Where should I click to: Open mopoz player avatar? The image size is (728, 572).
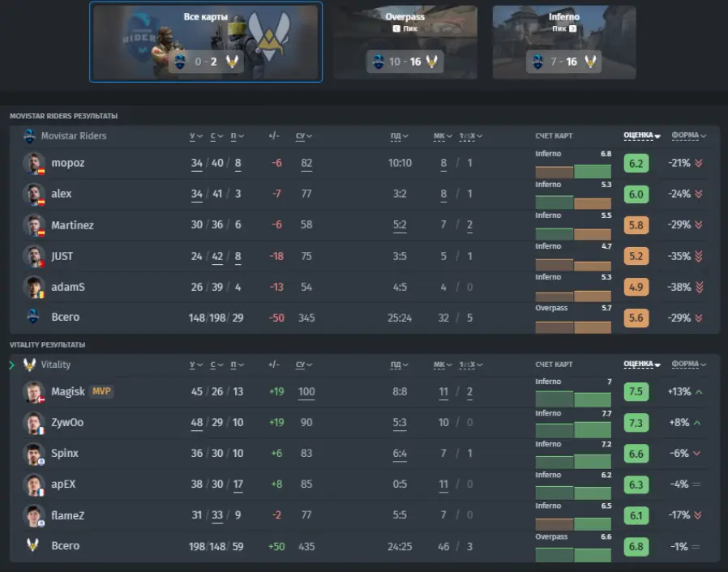point(34,164)
